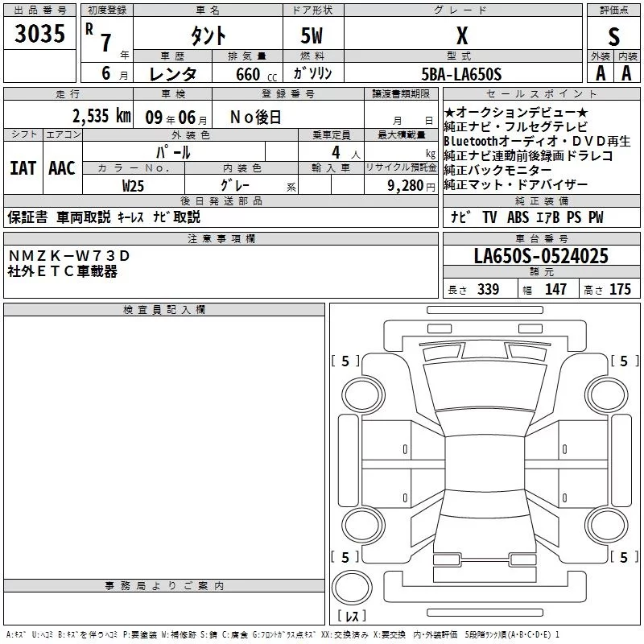Click the キーレス later-shipped item

tap(131, 217)
